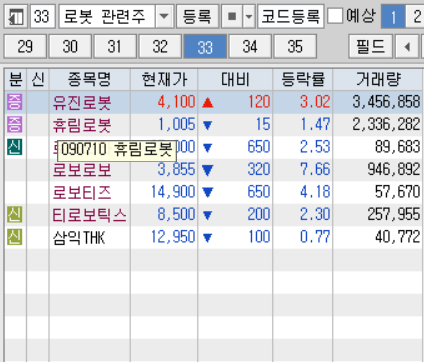Screen dimensions: 424x362
Task: Expand the arrow next to square icon
Action: [249, 16]
